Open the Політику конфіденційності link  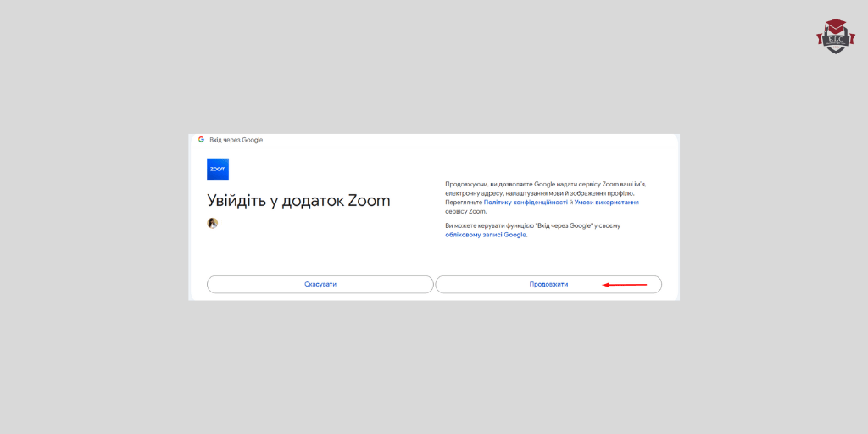[x=526, y=203]
